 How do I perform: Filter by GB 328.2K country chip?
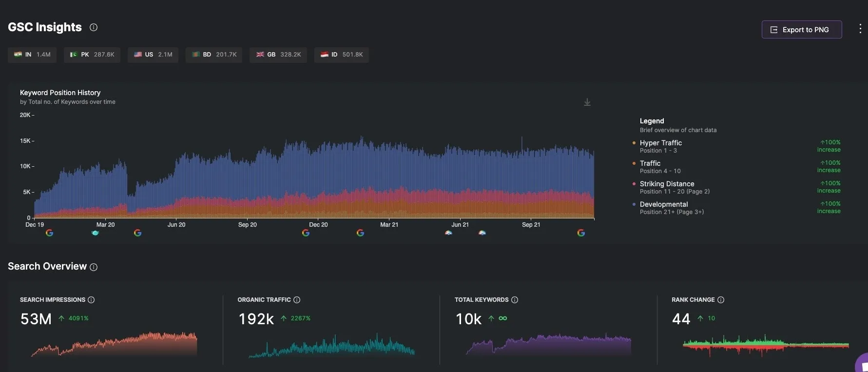pos(278,55)
